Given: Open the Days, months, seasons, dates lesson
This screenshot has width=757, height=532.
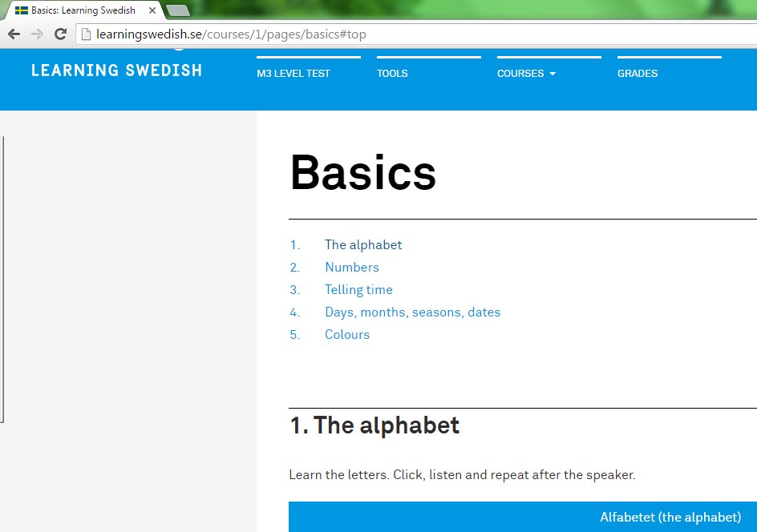Looking at the screenshot, I should pyautogui.click(x=413, y=312).
